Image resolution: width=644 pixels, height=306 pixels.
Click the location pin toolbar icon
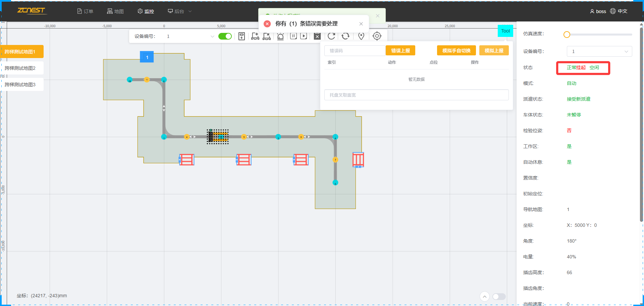click(x=361, y=36)
